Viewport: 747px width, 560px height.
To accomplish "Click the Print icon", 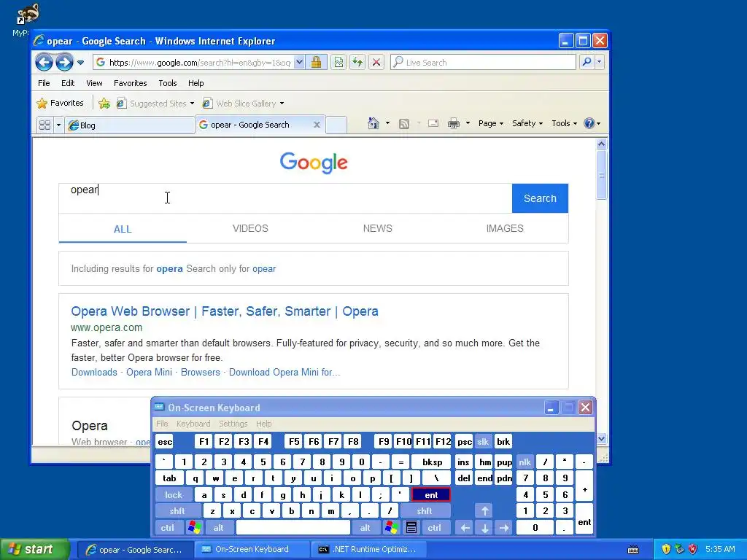I will pos(454,123).
